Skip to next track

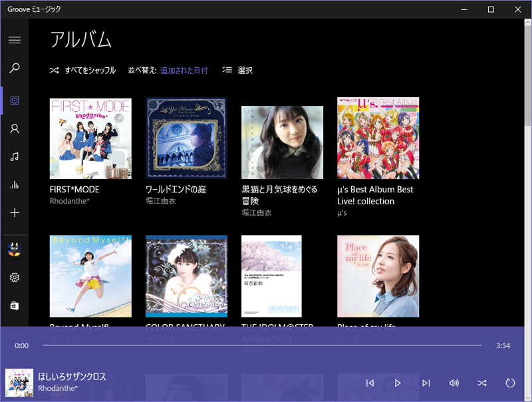tap(426, 383)
